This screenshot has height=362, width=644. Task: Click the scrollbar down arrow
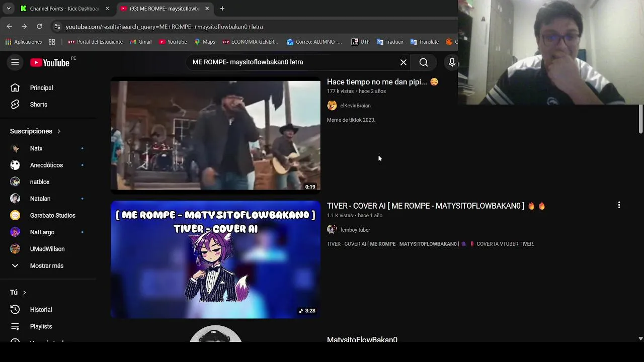(x=640, y=339)
